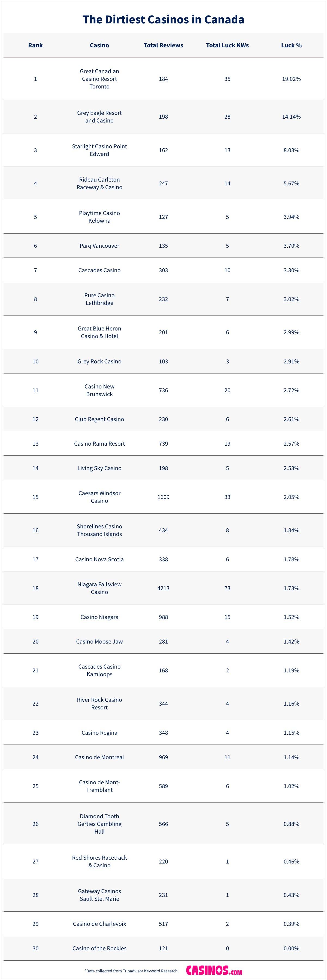Click the "Total Luck KWs" column header
The height and width of the screenshot is (980, 327).
click(x=227, y=45)
